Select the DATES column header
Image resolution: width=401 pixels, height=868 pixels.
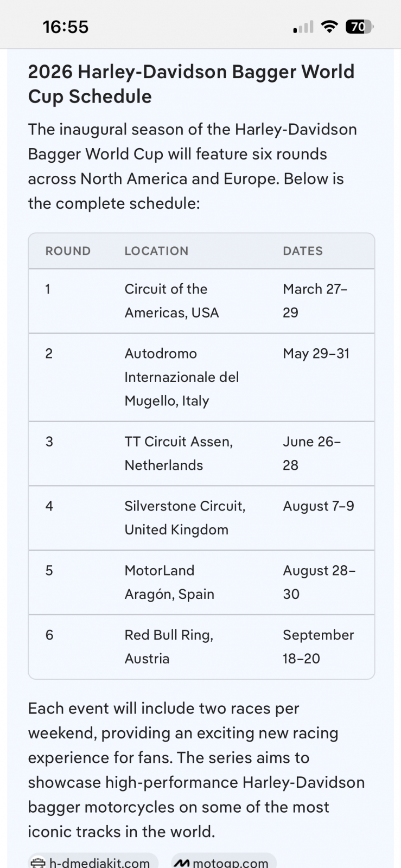coord(303,251)
